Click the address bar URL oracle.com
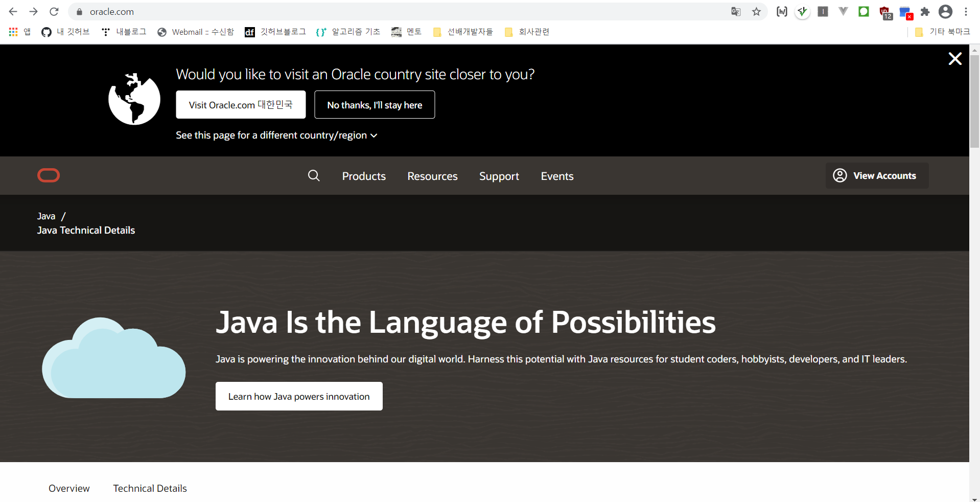Viewport: 980px width, 502px height. pos(112,12)
